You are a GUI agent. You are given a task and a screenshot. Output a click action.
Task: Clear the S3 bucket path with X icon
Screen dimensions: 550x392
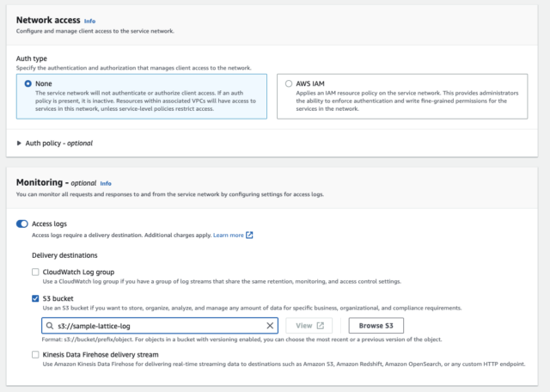270,326
